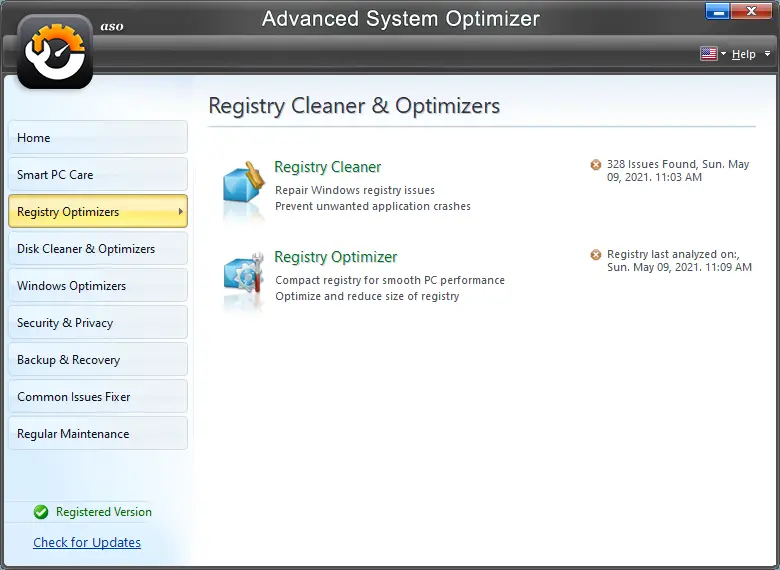Screen dimensions: 780x570
Task: Minimize the Advanced System Optimizer window
Action: point(717,11)
